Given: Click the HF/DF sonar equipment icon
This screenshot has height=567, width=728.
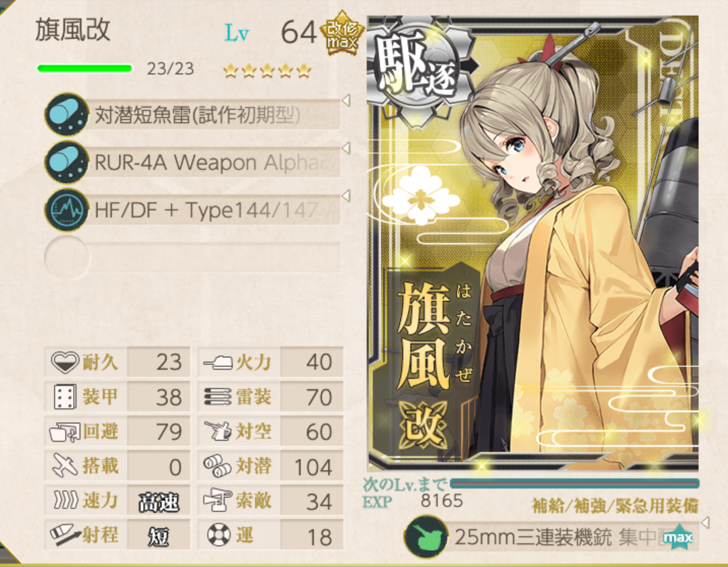Looking at the screenshot, I should pos(66,210).
